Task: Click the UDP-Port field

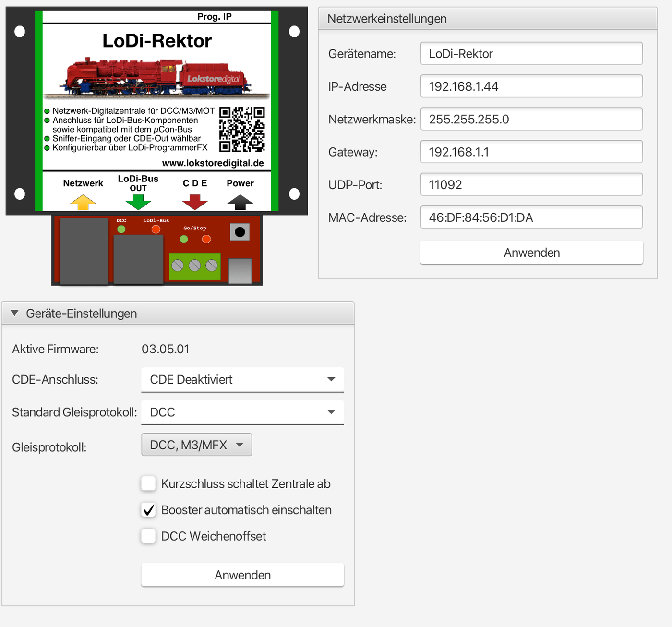Action: 531,184
